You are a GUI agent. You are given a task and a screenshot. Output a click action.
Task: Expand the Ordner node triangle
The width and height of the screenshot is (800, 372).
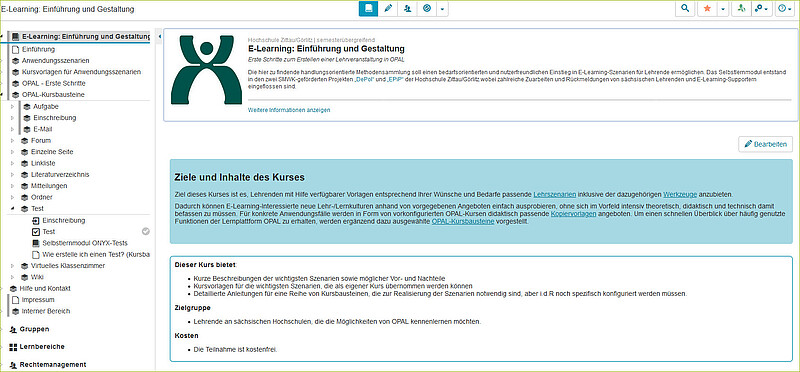coord(13,197)
